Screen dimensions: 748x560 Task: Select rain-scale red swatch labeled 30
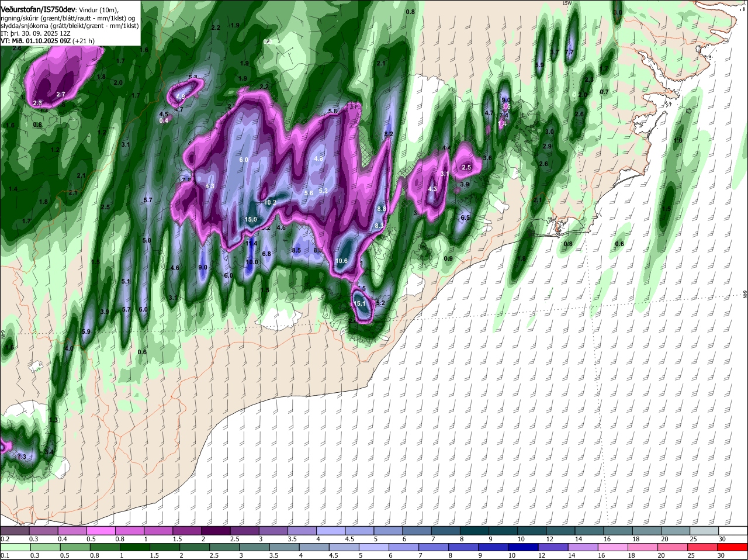733,547
